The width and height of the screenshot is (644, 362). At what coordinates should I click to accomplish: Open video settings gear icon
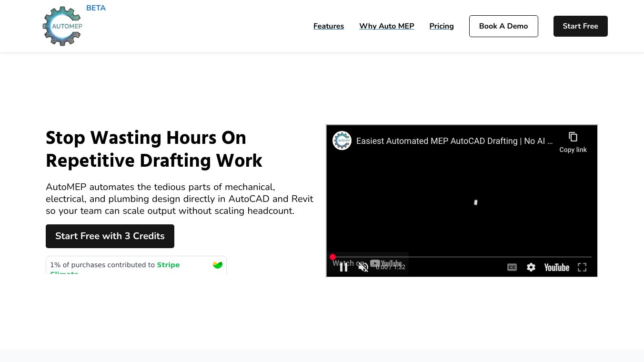coord(531,267)
